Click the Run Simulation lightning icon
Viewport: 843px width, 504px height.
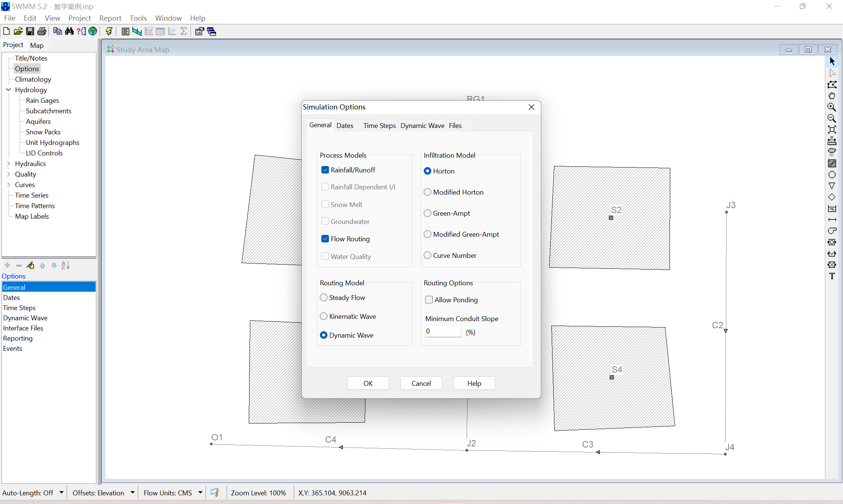(109, 31)
